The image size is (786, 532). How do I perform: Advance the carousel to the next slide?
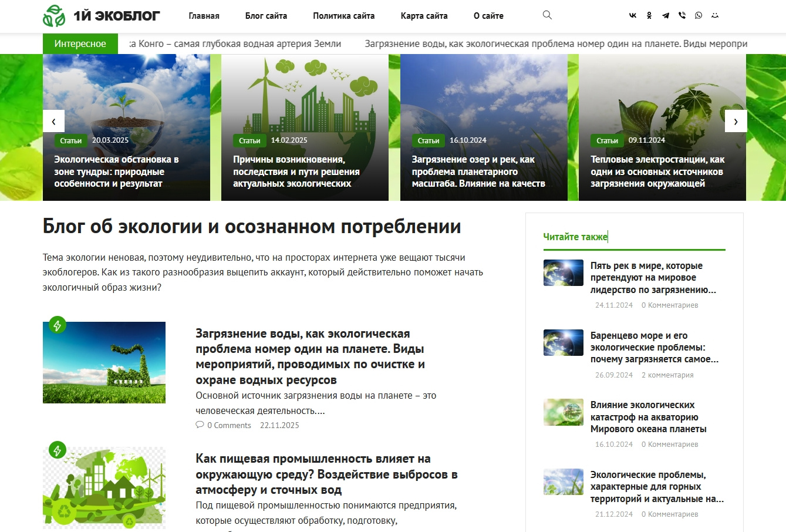click(736, 121)
